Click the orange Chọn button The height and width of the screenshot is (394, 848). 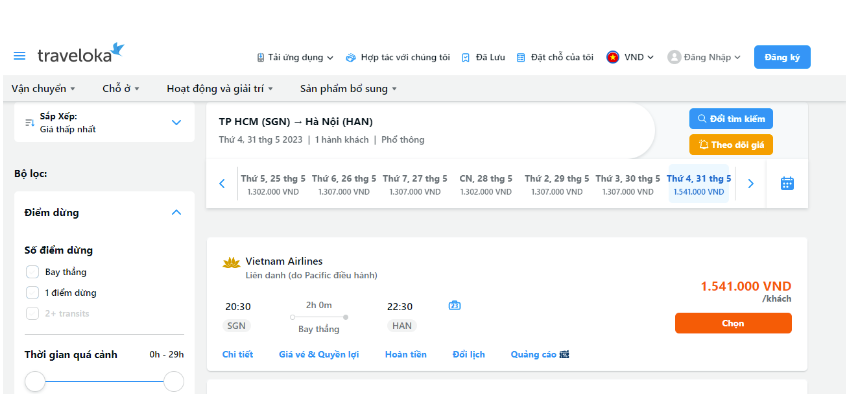point(733,323)
